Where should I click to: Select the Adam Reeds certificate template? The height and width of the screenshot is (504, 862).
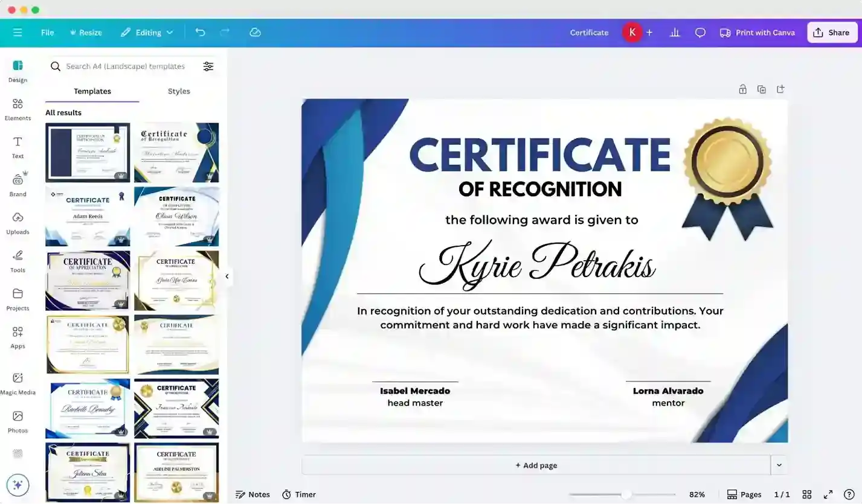(x=88, y=216)
